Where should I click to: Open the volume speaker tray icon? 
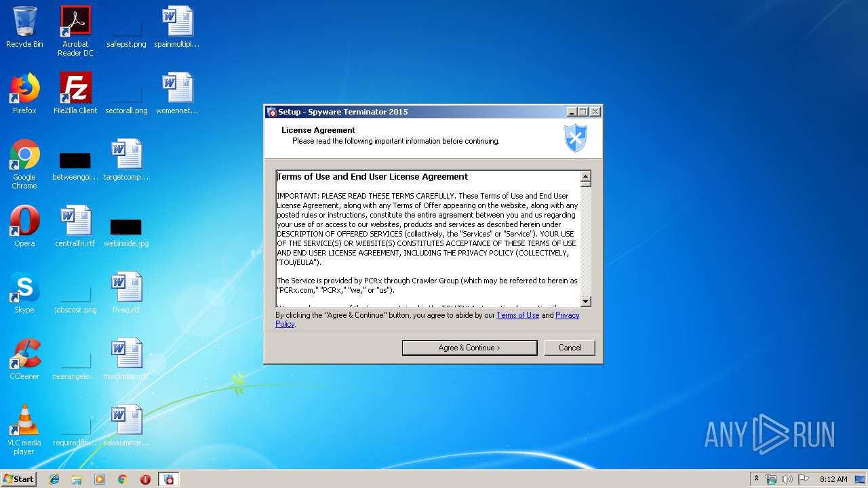coord(787,479)
